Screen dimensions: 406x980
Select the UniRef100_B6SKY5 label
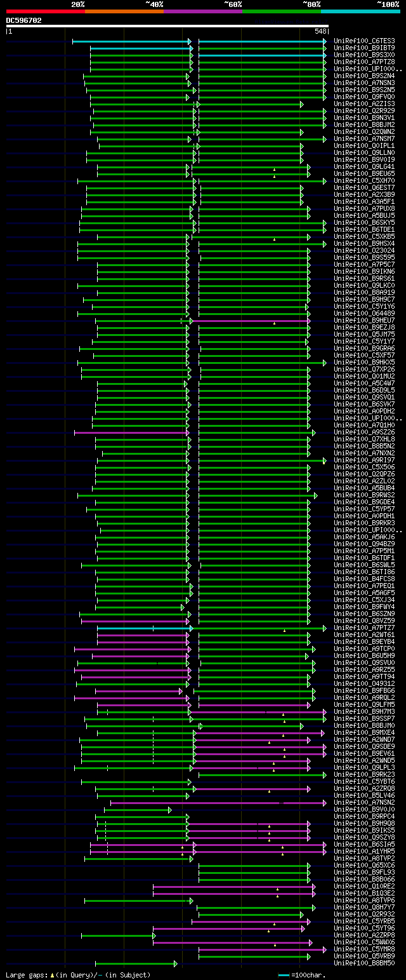(364, 223)
